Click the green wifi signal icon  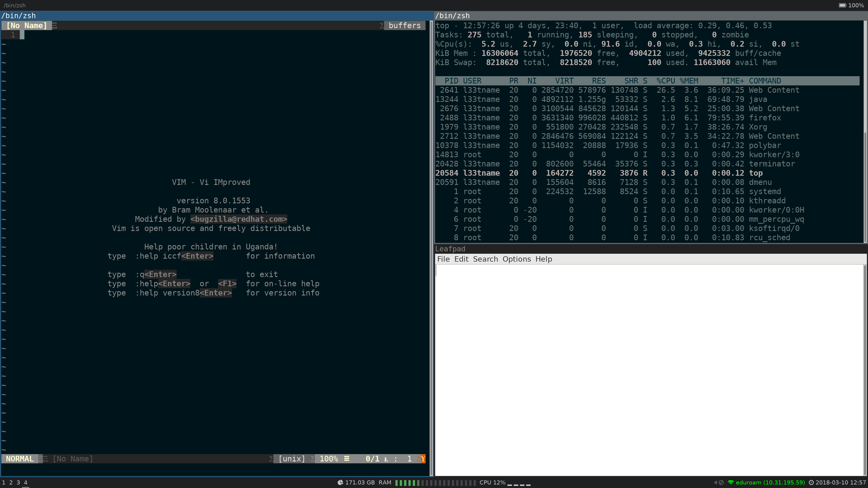point(730,482)
